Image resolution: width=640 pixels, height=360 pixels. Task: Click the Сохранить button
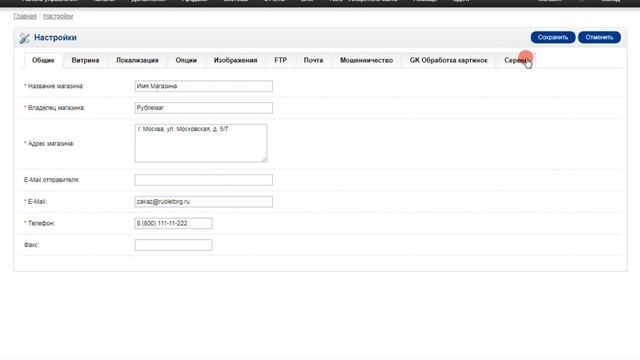click(x=553, y=37)
